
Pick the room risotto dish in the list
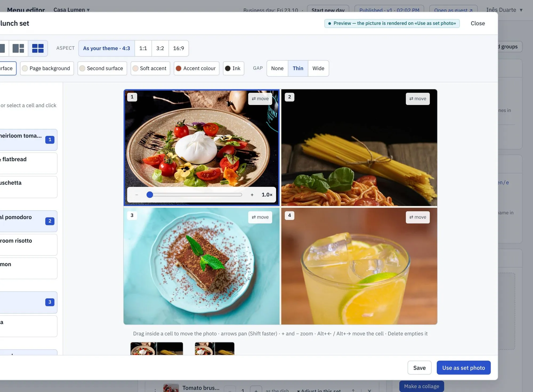click(29, 245)
